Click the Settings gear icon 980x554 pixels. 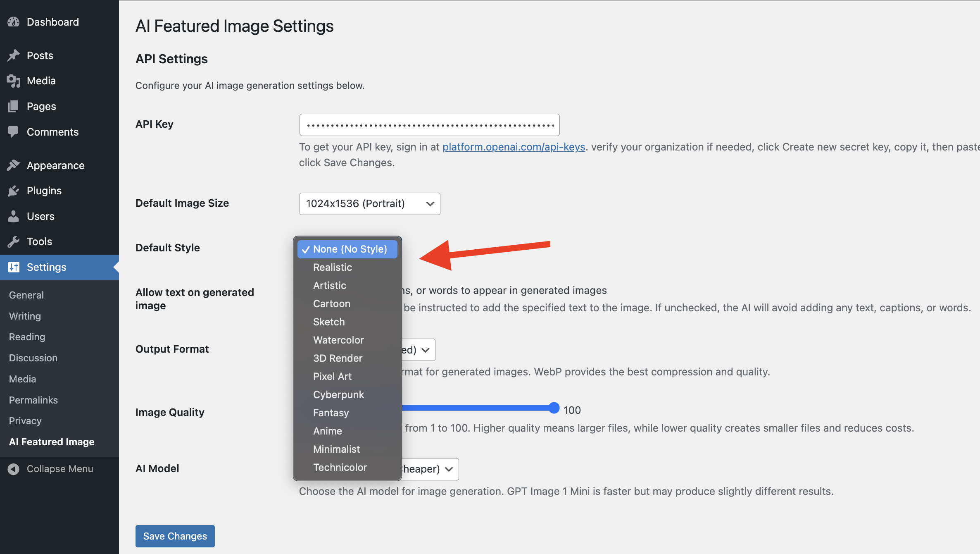[14, 267]
